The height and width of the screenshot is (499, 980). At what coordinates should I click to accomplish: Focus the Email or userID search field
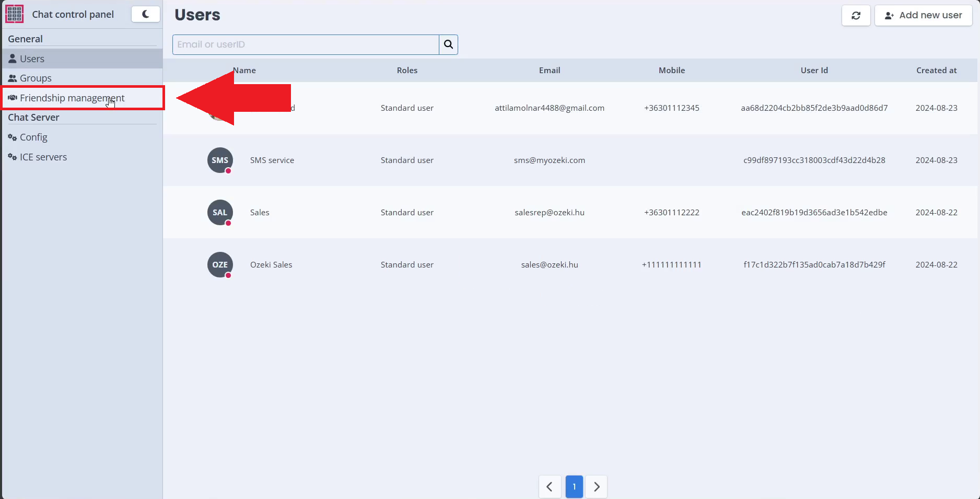click(x=306, y=44)
